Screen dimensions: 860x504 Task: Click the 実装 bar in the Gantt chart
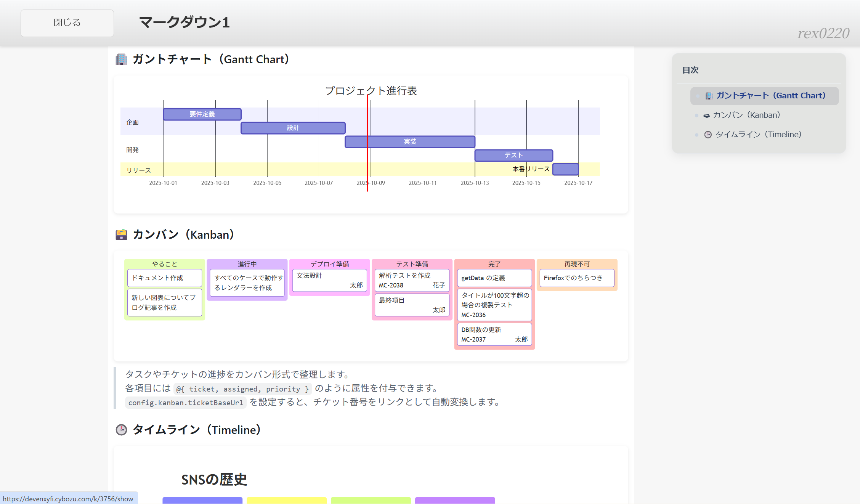coord(410,142)
